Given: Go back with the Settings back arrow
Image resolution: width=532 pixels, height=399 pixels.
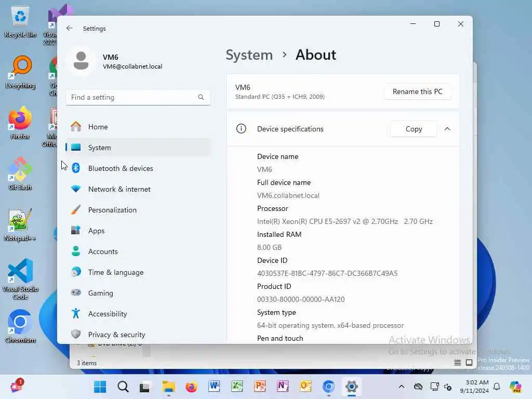Looking at the screenshot, I should pos(70,29).
